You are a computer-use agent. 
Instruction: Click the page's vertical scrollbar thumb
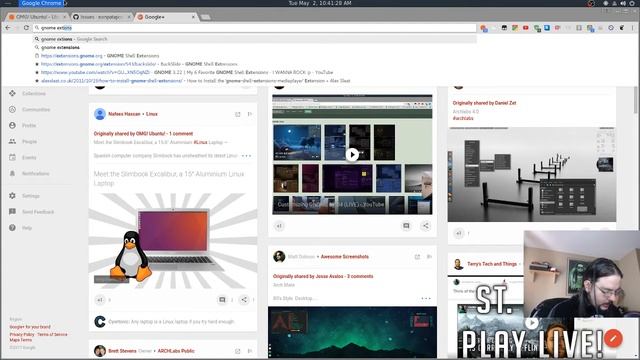coord(636,100)
